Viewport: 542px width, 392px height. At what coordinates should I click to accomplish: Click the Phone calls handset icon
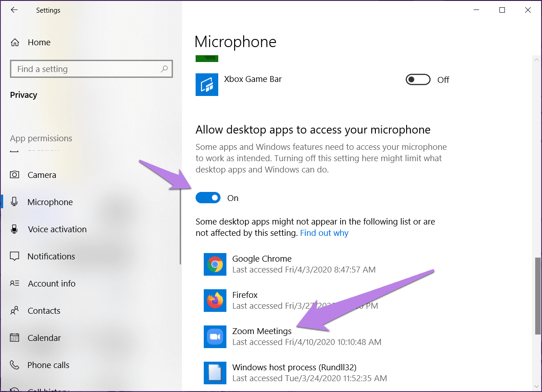coord(14,365)
